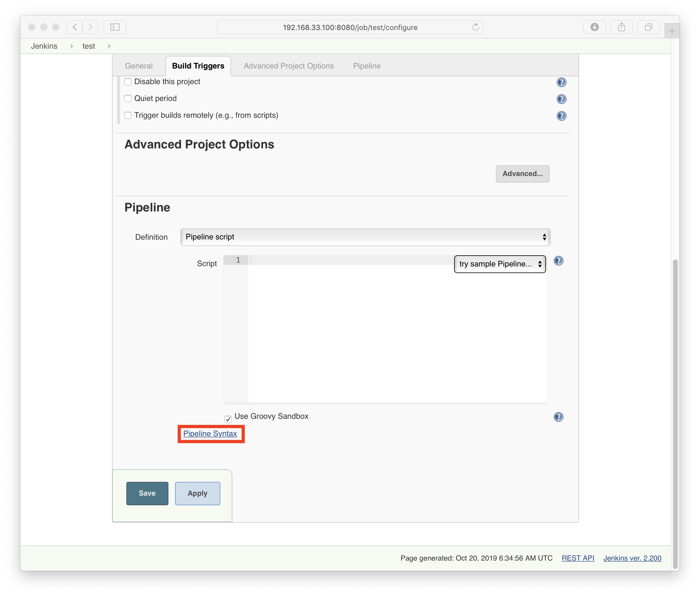Open a new tab with plus icon

pyautogui.click(x=672, y=31)
